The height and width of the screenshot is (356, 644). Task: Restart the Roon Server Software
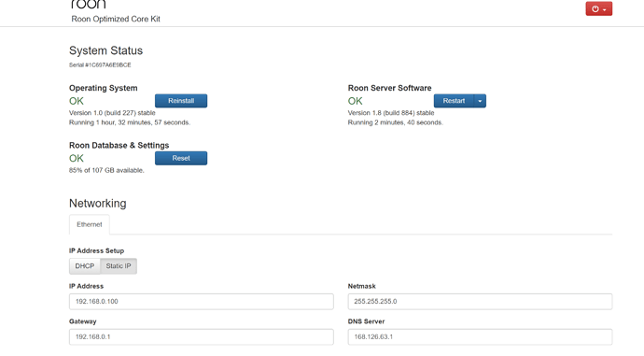click(x=454, y=101)
